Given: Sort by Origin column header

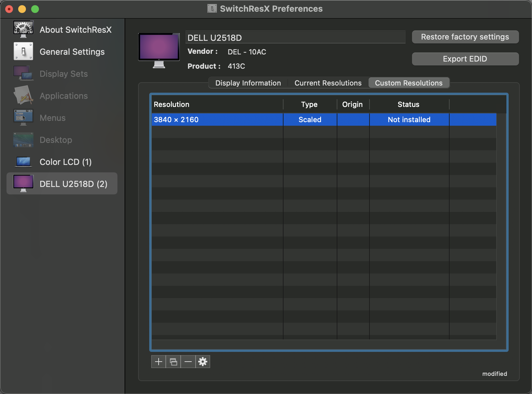Looking at the screenshot, I should pos(353,104).
